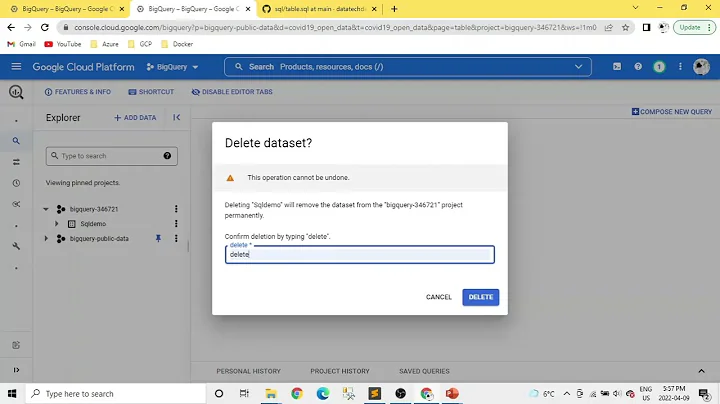Activate Cloud Shell icon

[617, 67]
